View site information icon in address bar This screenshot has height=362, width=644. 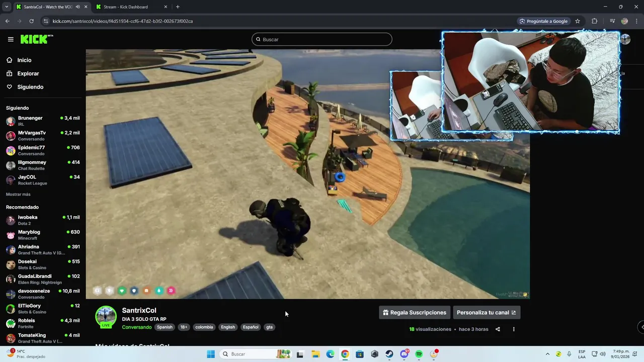click(46, 21)
